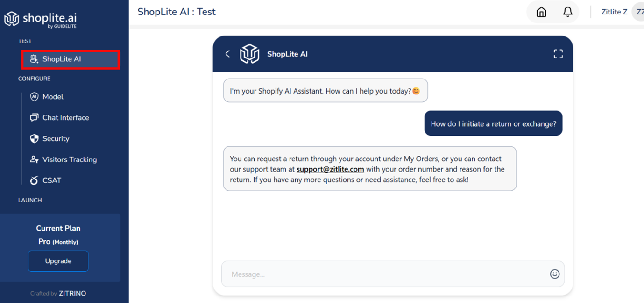
Task: Click the ZZ user avatar
Action: pyautogui.click(x=638, y=12)
